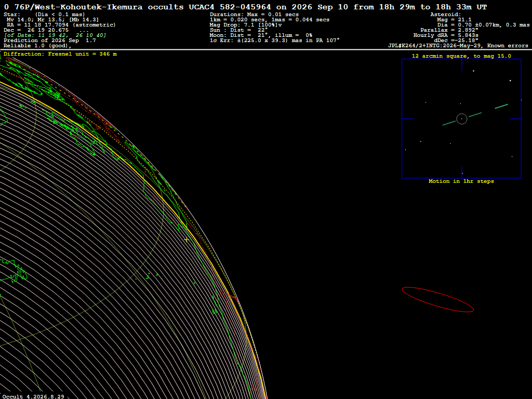Click the bright star at finder chart top right
The width and height of the screenshot is (532, 399).
click(510, 81)
